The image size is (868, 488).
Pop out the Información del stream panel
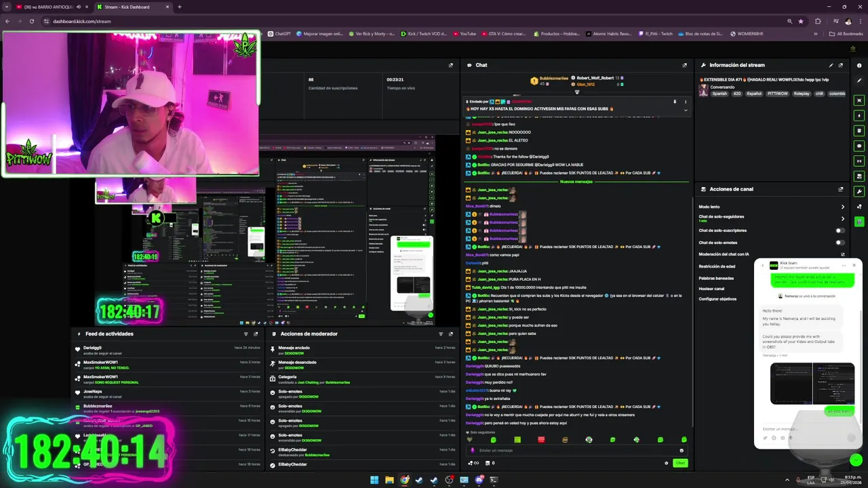pyautogui.click(x=841, y=65)
